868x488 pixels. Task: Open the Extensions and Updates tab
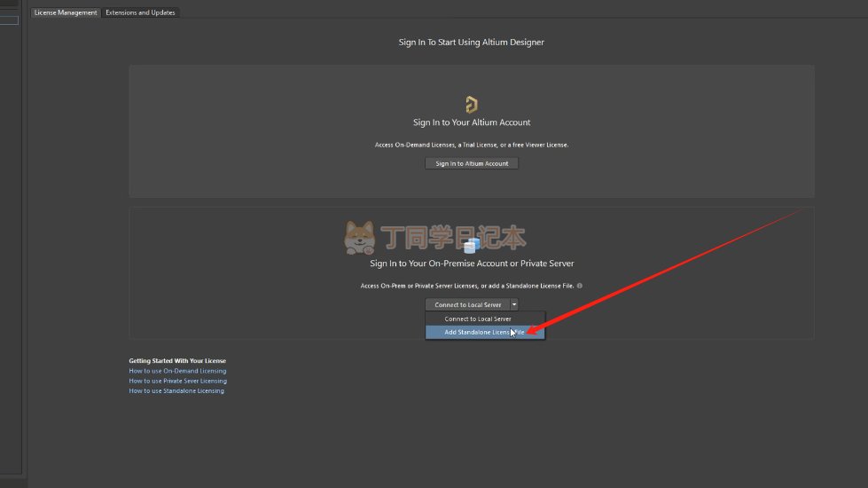(x=140, y=12)
